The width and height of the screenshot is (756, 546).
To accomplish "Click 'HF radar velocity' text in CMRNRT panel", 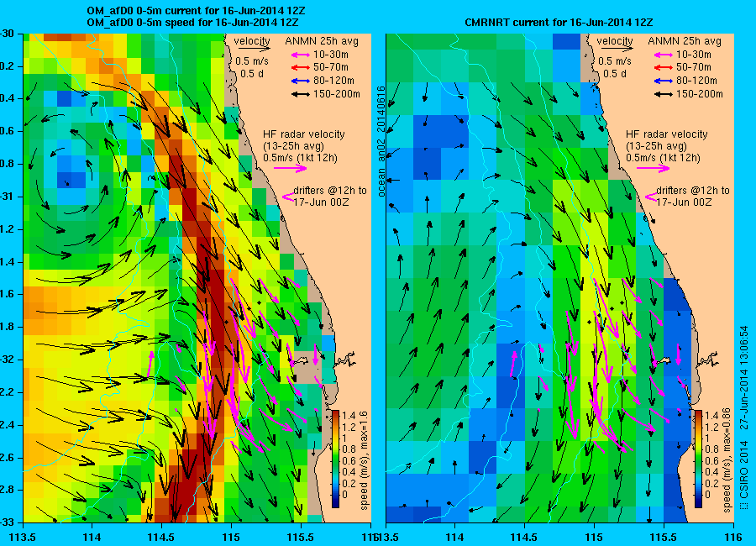I will [667, 134].
